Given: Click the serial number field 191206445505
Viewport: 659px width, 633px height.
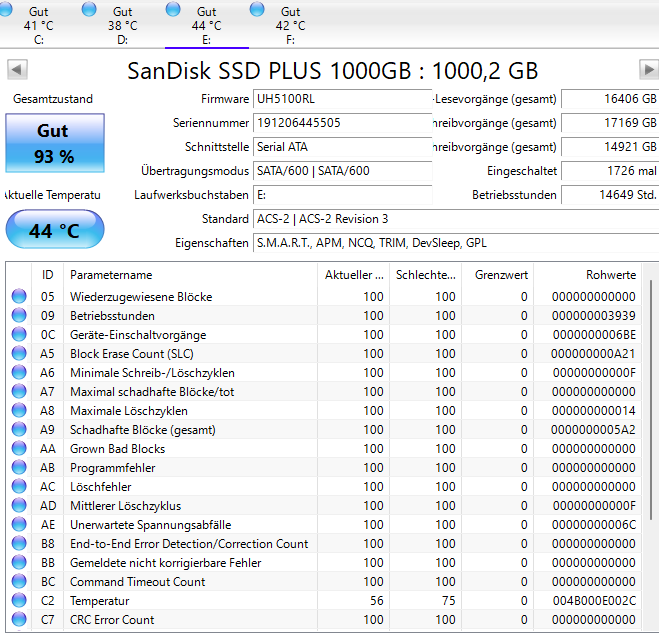Looking at the screenshot, I should click(343, 123).
